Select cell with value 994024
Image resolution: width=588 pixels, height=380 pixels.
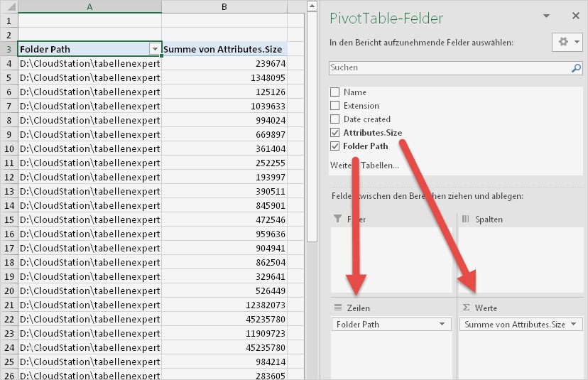[x=224, y=120]
